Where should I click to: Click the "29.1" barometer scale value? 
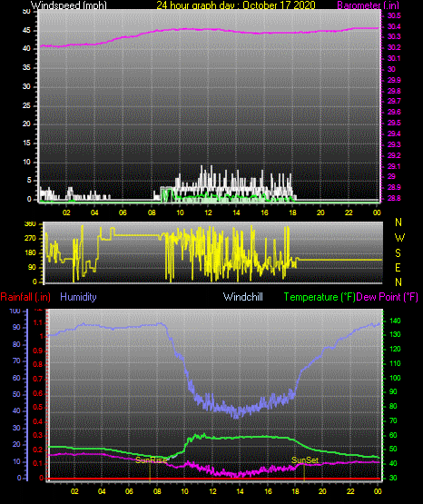pos(394,166)
